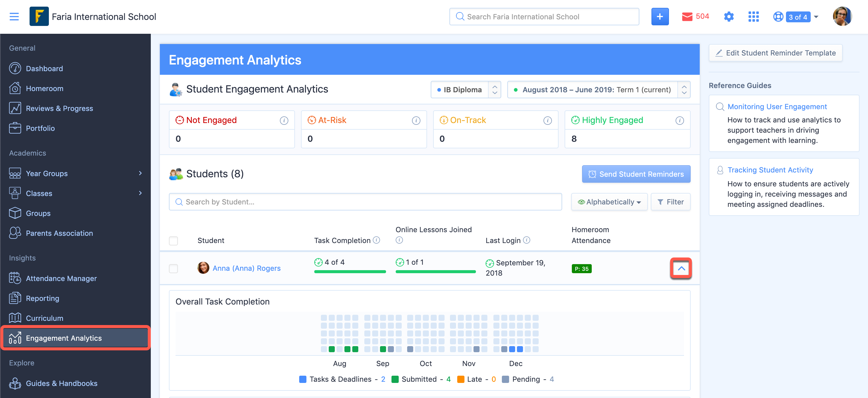Open the Alphabetically sort dropdown

pyautogui.click(x=609, y=202)
